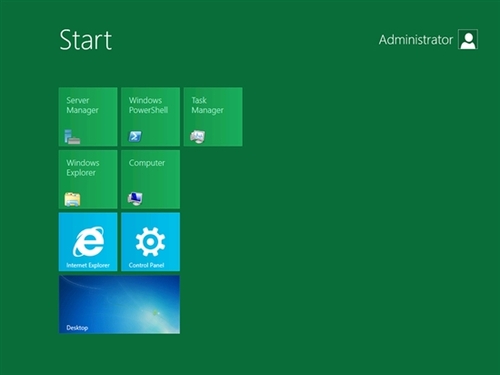500x375 pixels.
Task: Launch Windows PowerShell via its blue icon
Action: [135, 136]
